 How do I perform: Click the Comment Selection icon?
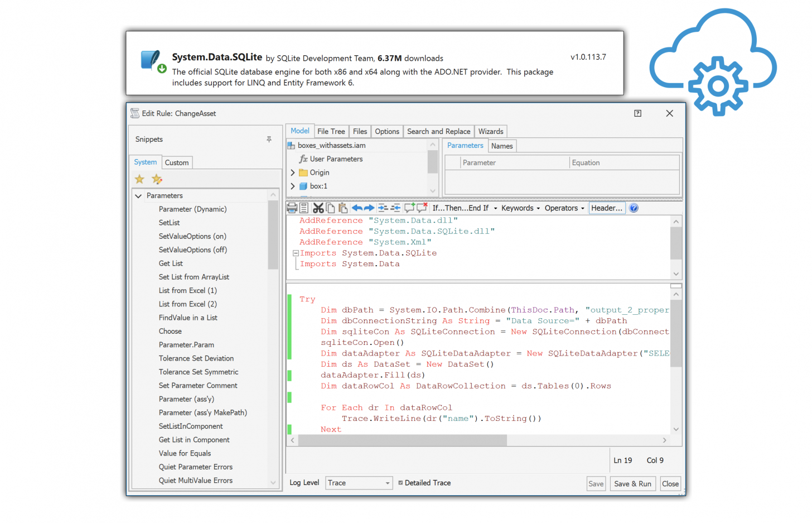(x=409, y=208)
